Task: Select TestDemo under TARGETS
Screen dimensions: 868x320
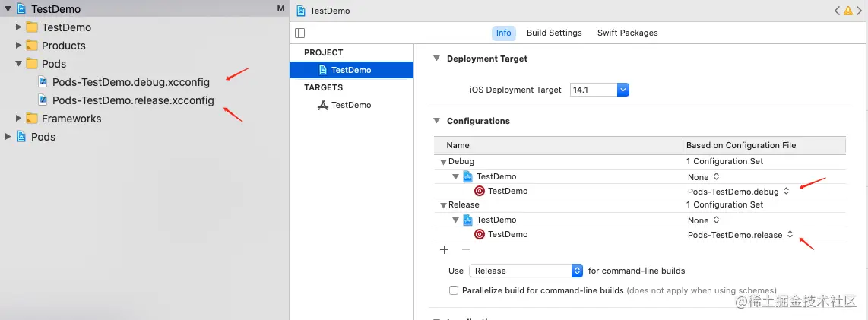Action: point(351,105)
